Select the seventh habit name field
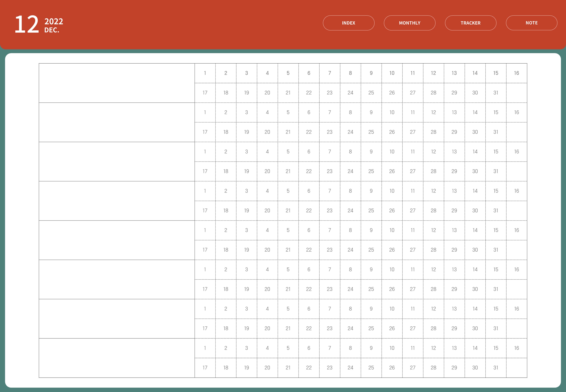Screen dimensions: 566x392 (x=117, y=319)
